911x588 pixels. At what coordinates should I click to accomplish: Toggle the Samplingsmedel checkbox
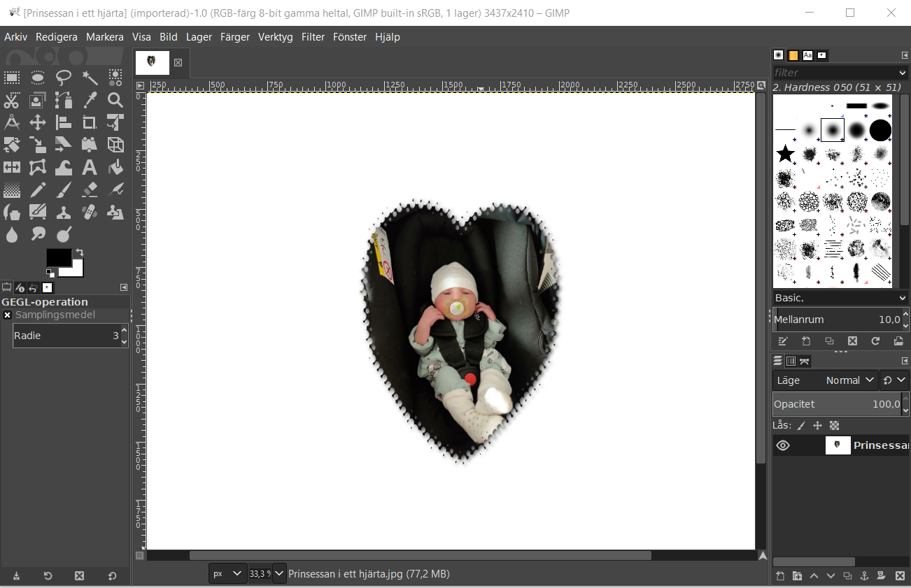point(8,315)
